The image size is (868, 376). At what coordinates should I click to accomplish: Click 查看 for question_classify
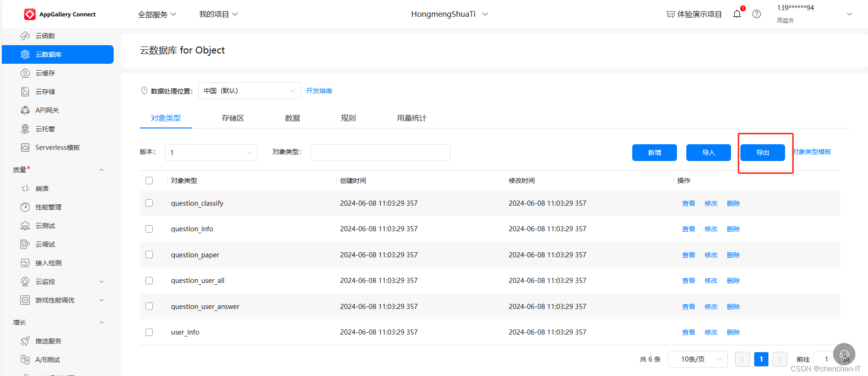689,203
